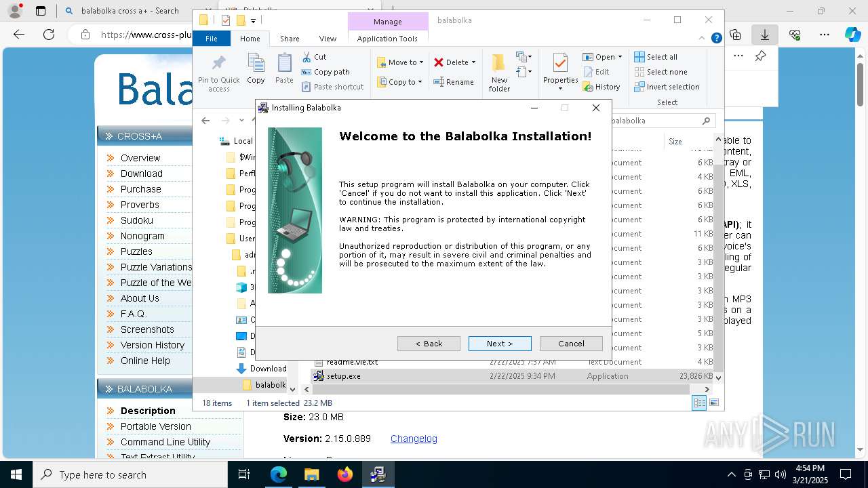Open the File Explorer taskbar icon
Image resolution: width=868 pixels, height=488 pixels.
(x=311, y=474)
